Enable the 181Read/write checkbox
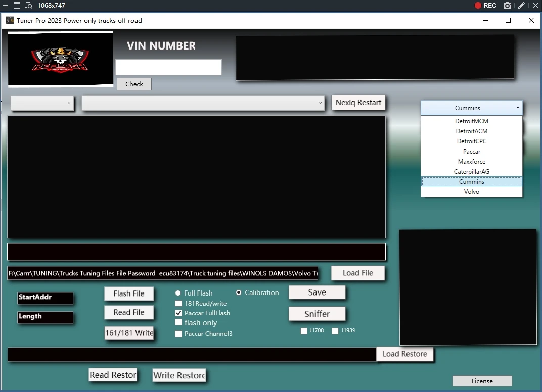Screen dimensions: 542x392 click(178, 303)
